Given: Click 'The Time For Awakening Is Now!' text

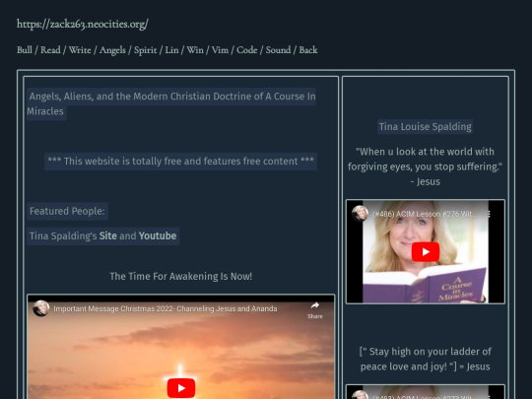Looking at the screenshot, I should tap(181, 276).
